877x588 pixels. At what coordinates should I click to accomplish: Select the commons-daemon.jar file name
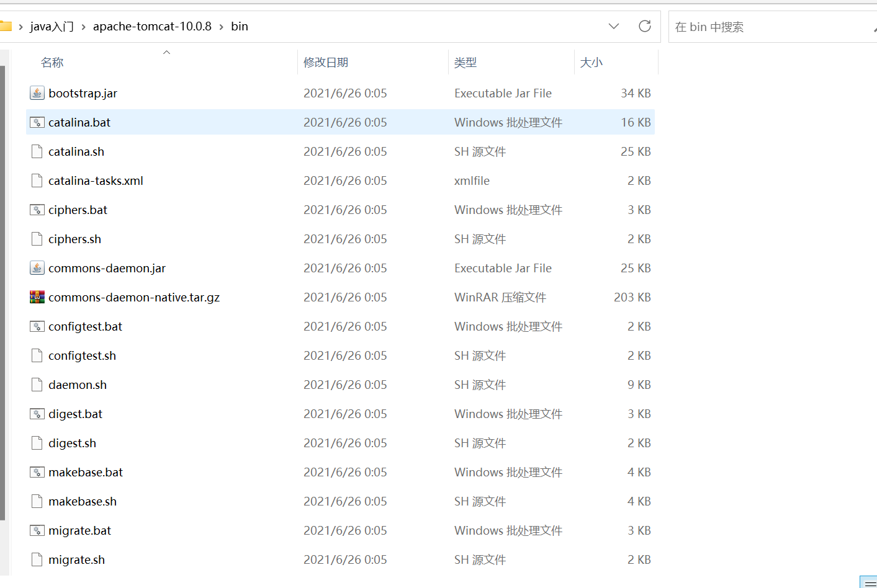[x=107, y=268]
